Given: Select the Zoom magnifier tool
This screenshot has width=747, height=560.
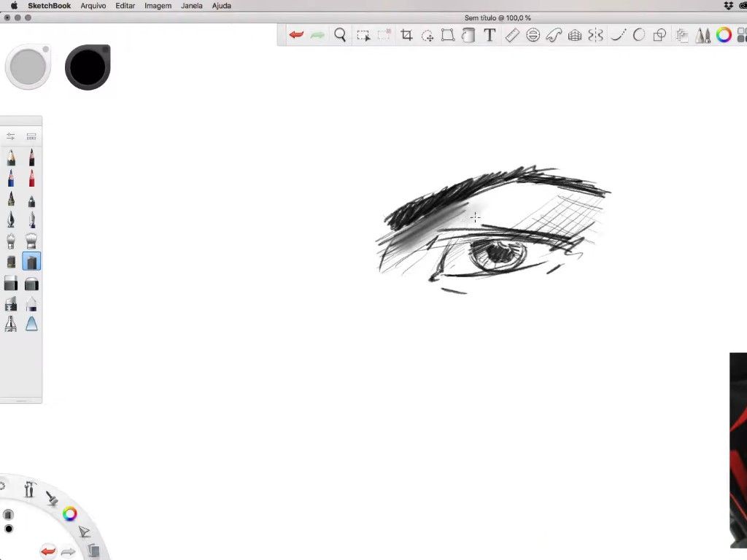Looking at the screenshot, I should click(x=340, y=35).
